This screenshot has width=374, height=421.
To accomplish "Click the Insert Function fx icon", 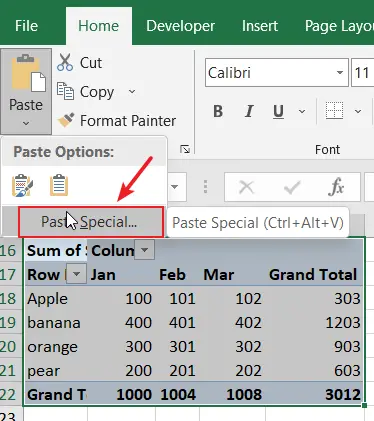I will coord(336,187).
